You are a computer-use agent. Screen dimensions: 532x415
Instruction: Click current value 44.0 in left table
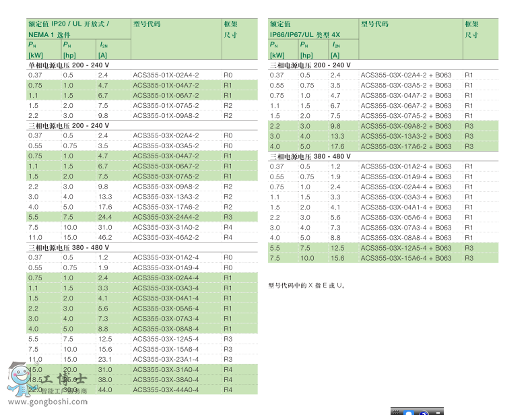(105, 390)
